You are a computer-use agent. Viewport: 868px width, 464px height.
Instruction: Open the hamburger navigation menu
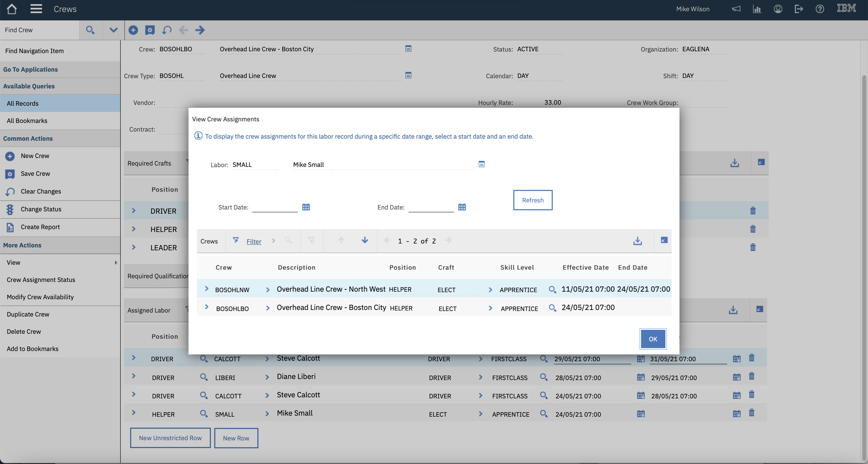pyautogui.click(x=36, y=9)
